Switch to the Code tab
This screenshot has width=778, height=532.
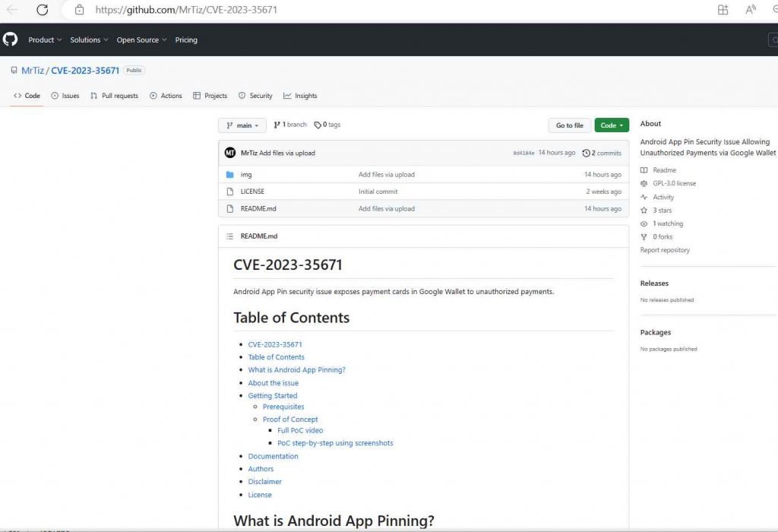(x=27, y=96)
